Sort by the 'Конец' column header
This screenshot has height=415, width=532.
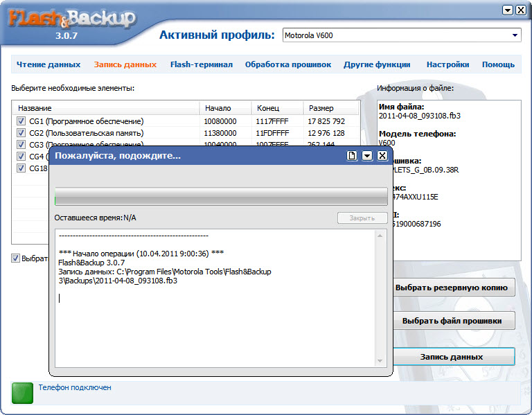277,108
